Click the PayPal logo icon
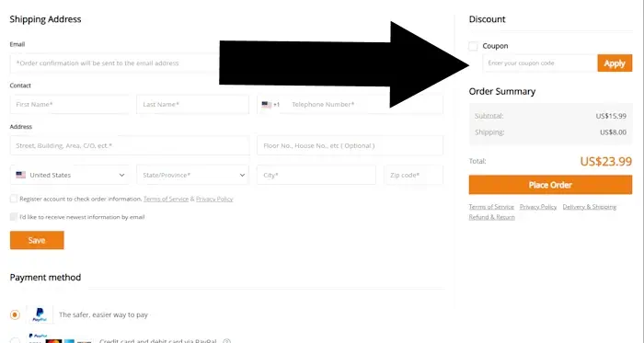This screenshot has height=343, width=644. point(40,314)
